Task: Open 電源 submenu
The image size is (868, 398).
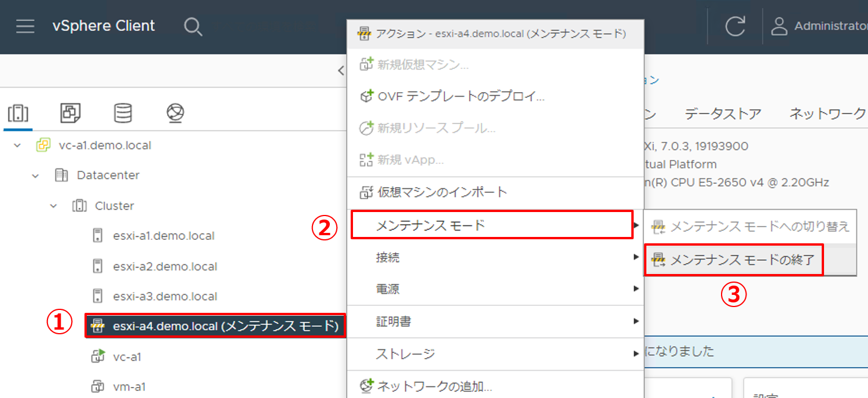Action: click(495, 289)
